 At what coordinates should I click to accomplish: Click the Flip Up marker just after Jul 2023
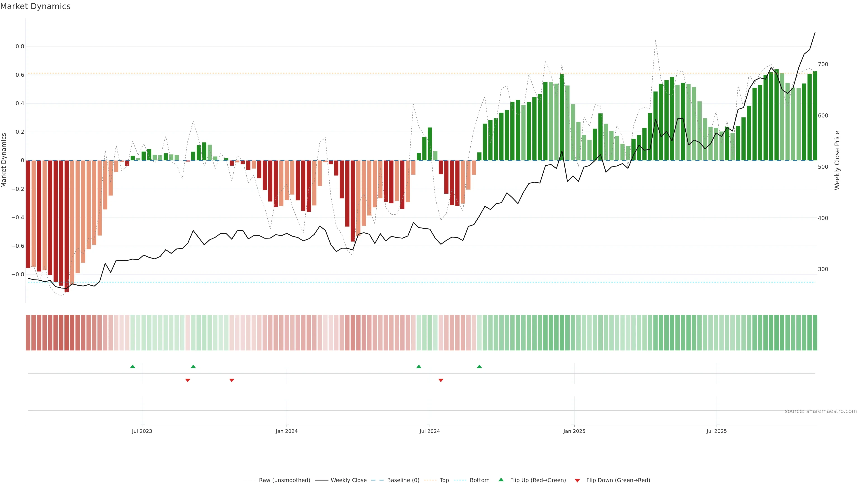tap(193, 366)
